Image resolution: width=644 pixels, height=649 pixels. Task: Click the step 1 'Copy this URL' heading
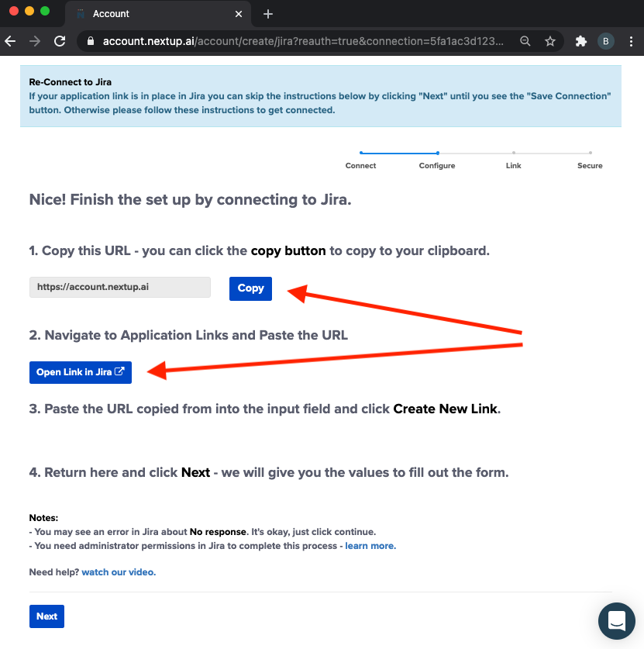[x=259, y=250]
